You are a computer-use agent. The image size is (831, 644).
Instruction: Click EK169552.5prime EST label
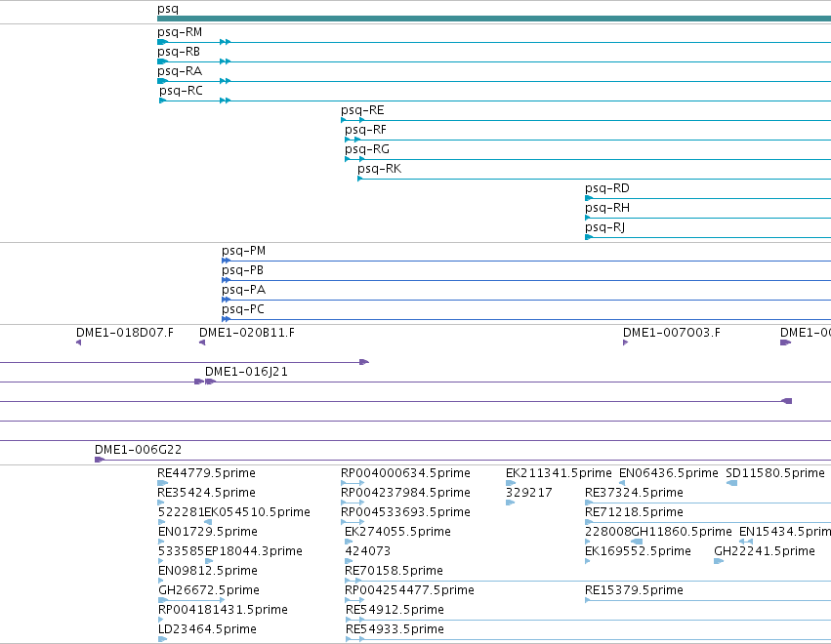click(x=638, y=551)
